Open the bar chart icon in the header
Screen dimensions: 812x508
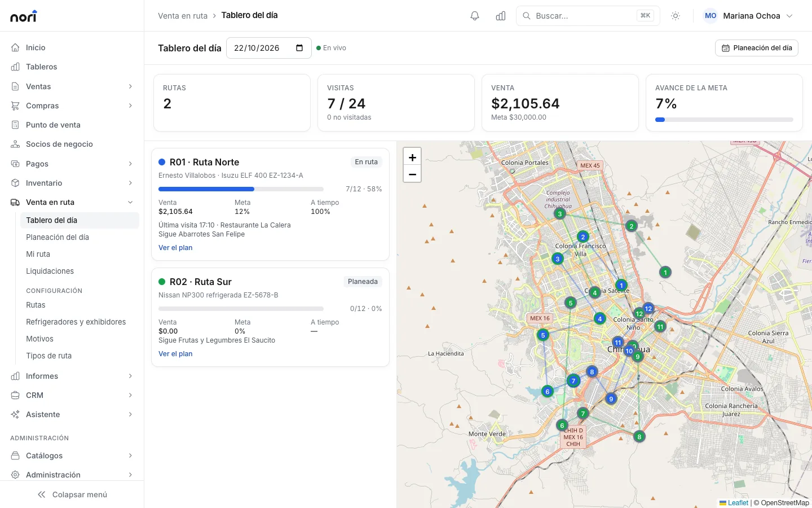click(501, 16)
